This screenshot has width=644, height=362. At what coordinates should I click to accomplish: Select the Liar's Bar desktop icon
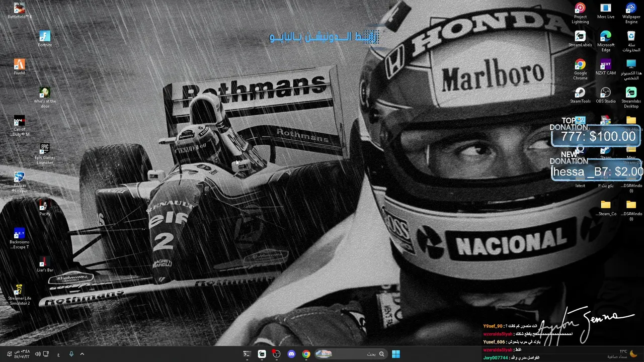point(45,264)
